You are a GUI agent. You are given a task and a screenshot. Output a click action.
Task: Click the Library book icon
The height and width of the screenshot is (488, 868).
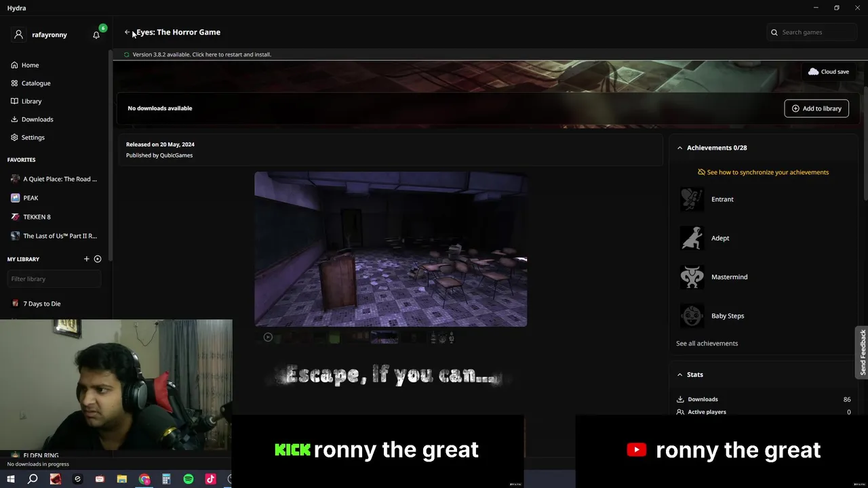(14, 101)
